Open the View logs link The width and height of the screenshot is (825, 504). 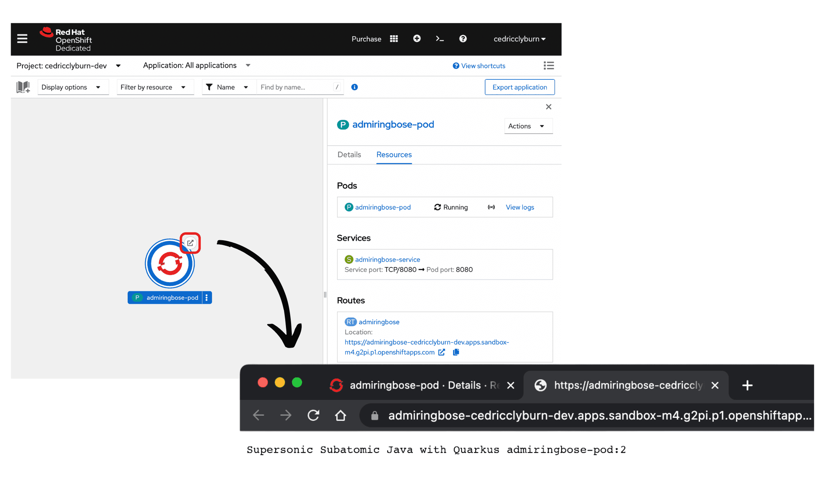[520, 207]
